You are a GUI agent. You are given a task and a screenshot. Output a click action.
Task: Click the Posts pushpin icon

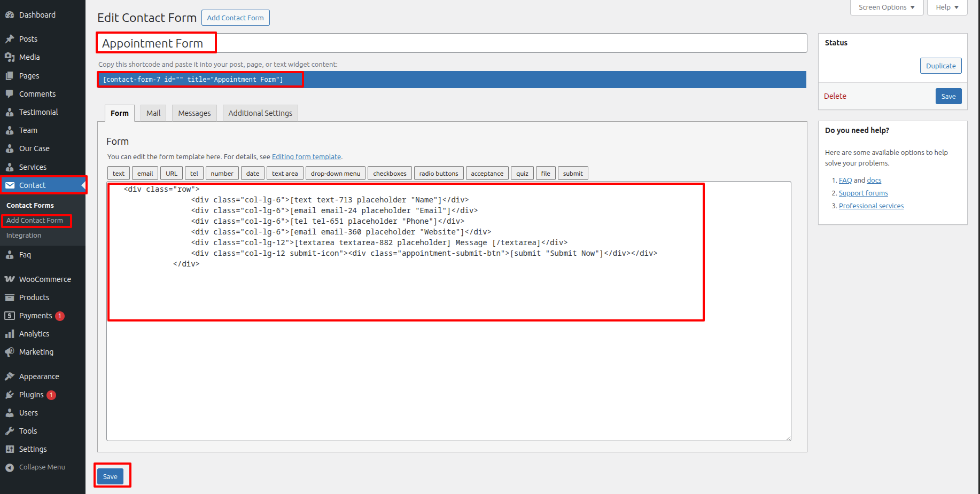10,39
